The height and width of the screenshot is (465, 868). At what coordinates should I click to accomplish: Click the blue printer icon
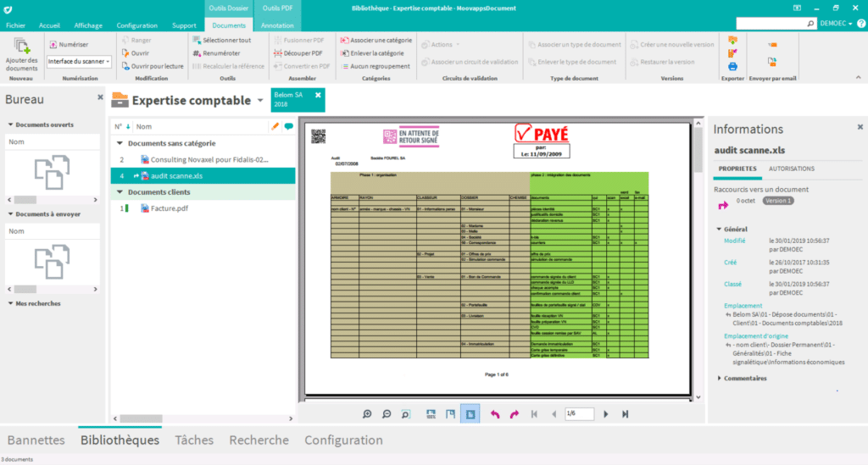tap(732, 66)
